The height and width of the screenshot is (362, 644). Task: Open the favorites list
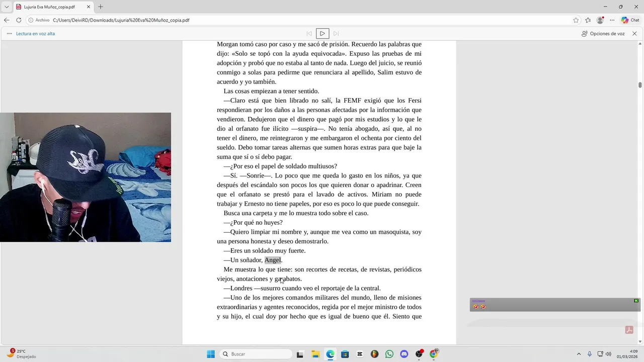coord(588,20)
